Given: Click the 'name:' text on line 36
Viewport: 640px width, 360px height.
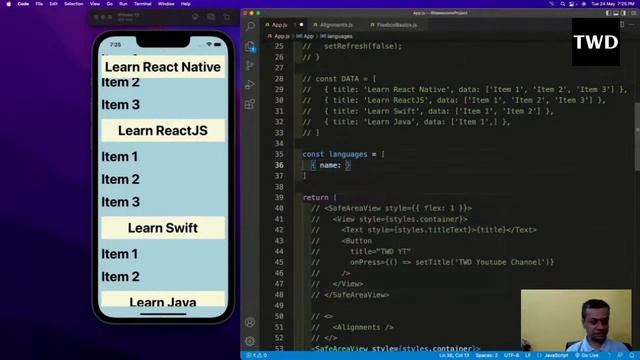Looking at the screenshot, I should point(330,165).
